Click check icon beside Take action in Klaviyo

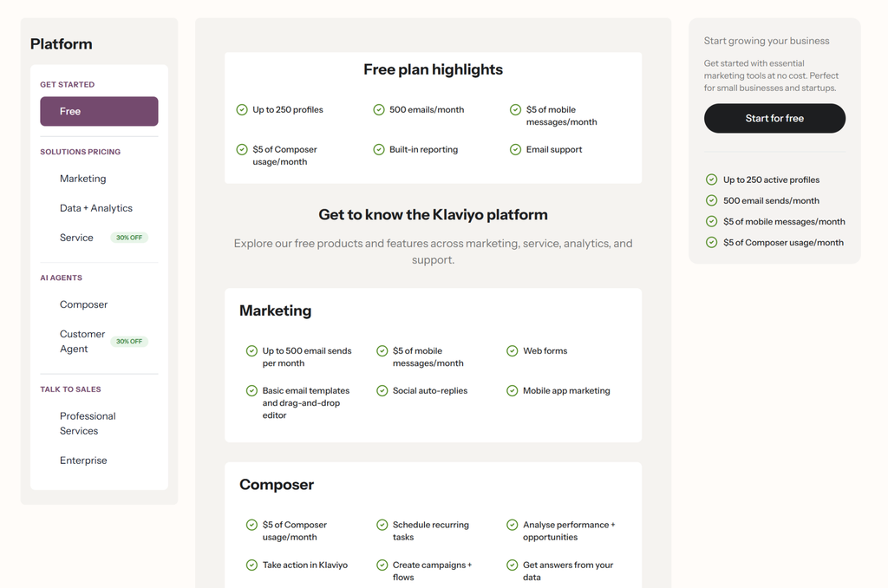[x=252, y=565]
